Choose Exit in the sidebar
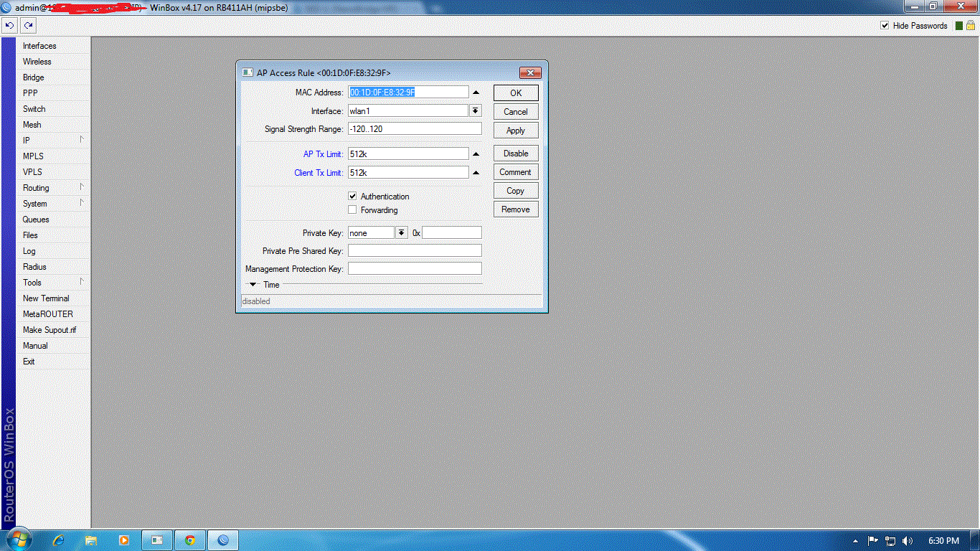The height and width of the screenshot is (551, 980). [x=54, y=362]
